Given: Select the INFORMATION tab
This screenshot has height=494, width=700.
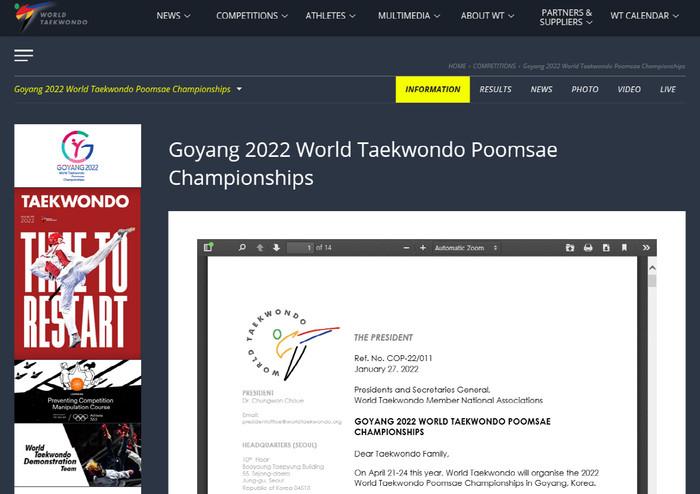Looking at the screenshot, I should tap(433, 89).
